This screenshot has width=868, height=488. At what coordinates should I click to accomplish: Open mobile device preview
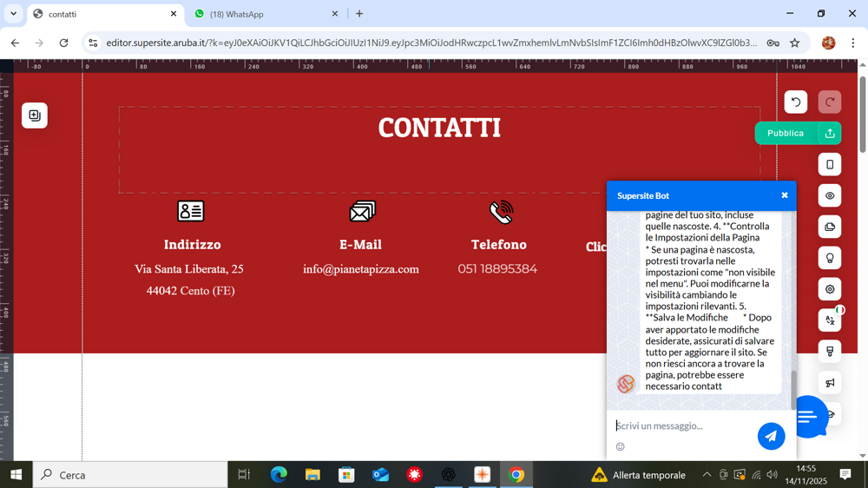[830, 165]
